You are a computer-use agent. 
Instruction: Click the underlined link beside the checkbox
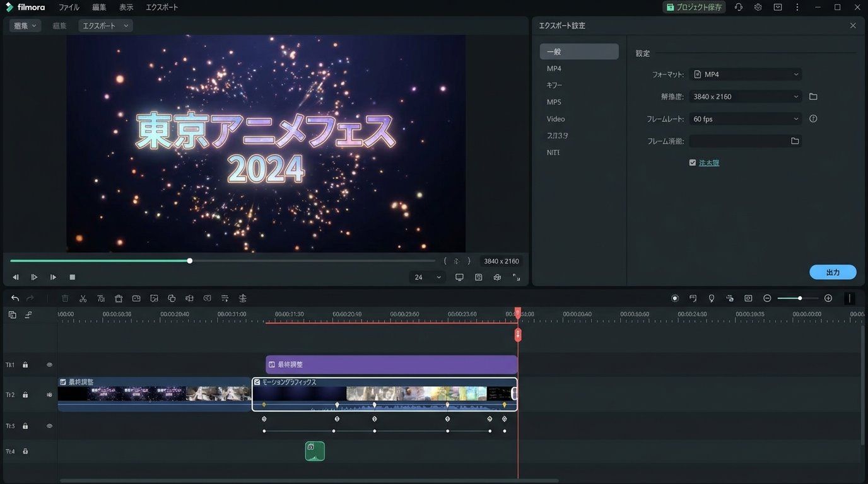709,163
